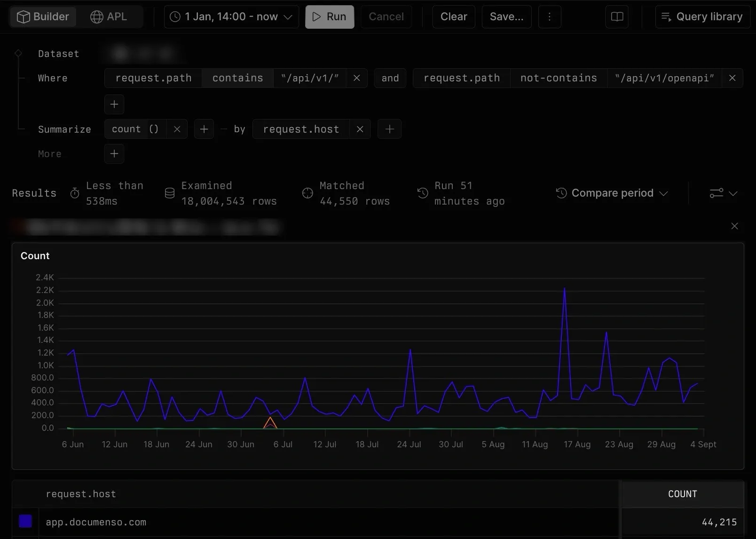
Task: Add another group-by field
Action: point(390,129)
